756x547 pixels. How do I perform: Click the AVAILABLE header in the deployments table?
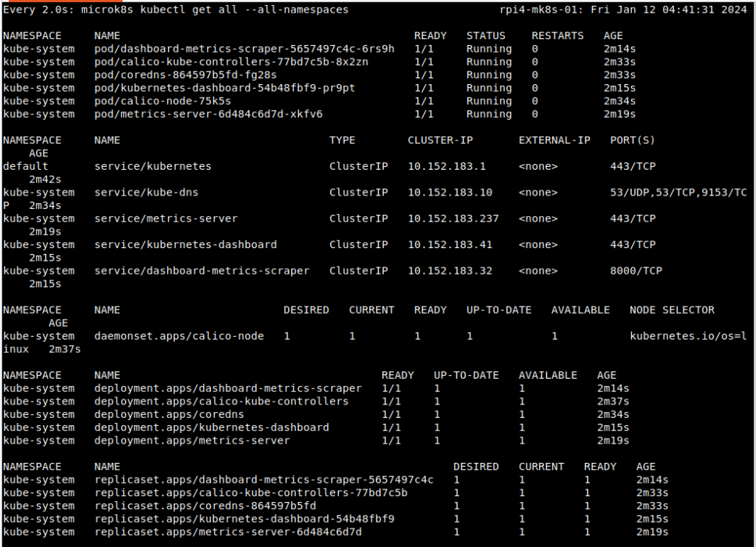(548, 376)
